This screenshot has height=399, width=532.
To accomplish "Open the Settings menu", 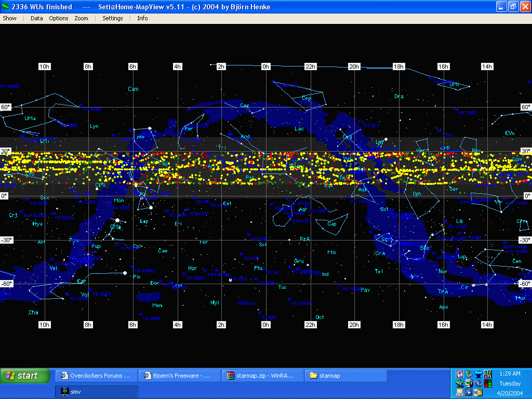I will pyautogui.click(x=112, y=18).
